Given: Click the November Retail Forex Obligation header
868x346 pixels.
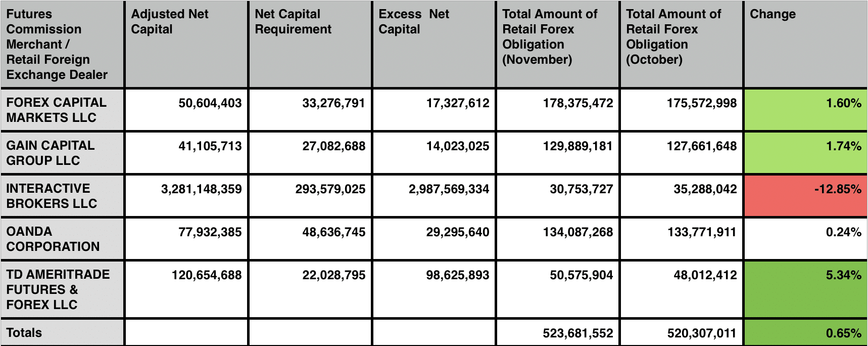Looking at the screenshot, I should [x=550, y=37].
